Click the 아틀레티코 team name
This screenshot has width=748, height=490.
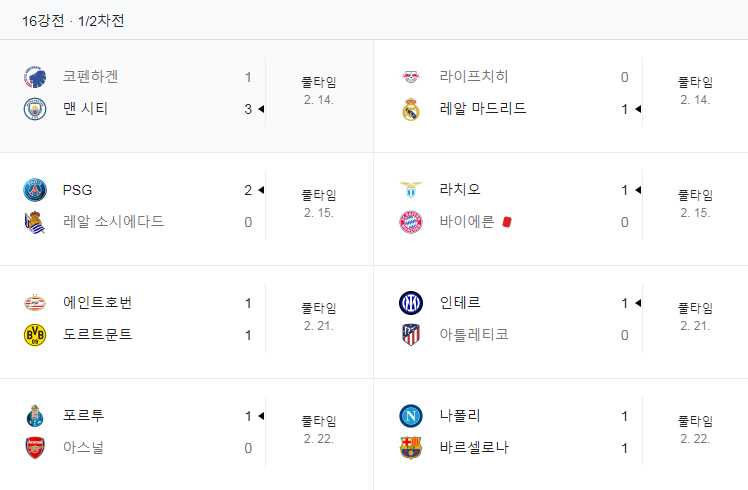(474, 335)
